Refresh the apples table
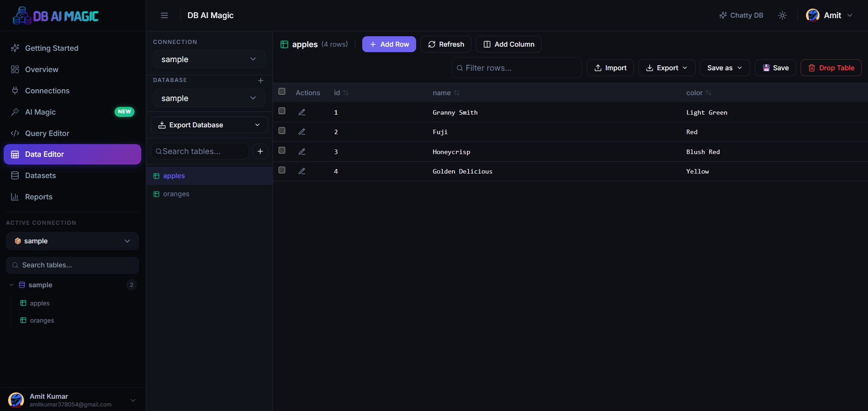Image resolution: width=868 pixels, height=411 pixels. tap(446, 44)
